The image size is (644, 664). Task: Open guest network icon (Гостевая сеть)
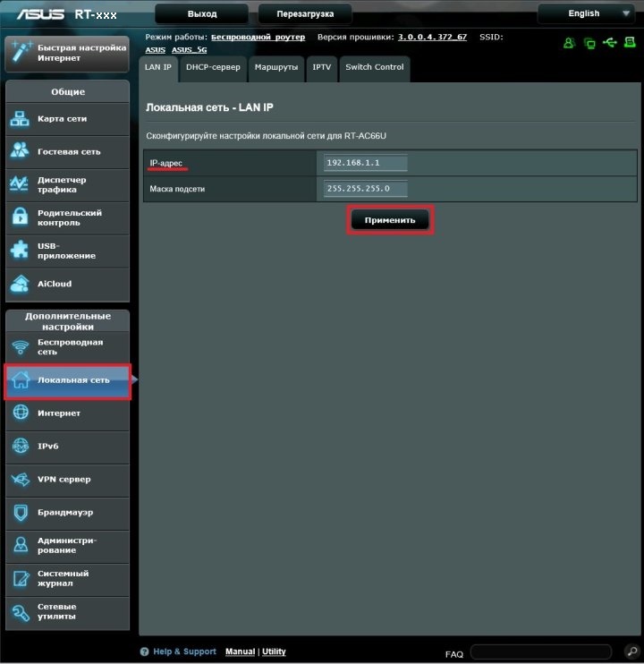point(20,151)
